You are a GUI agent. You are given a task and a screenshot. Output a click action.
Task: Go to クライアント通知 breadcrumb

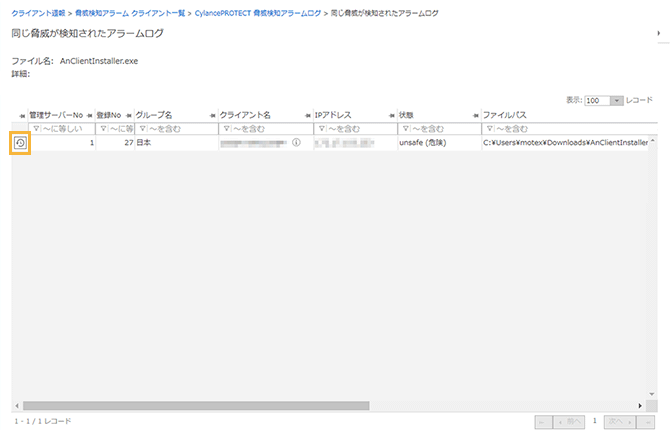37,12
